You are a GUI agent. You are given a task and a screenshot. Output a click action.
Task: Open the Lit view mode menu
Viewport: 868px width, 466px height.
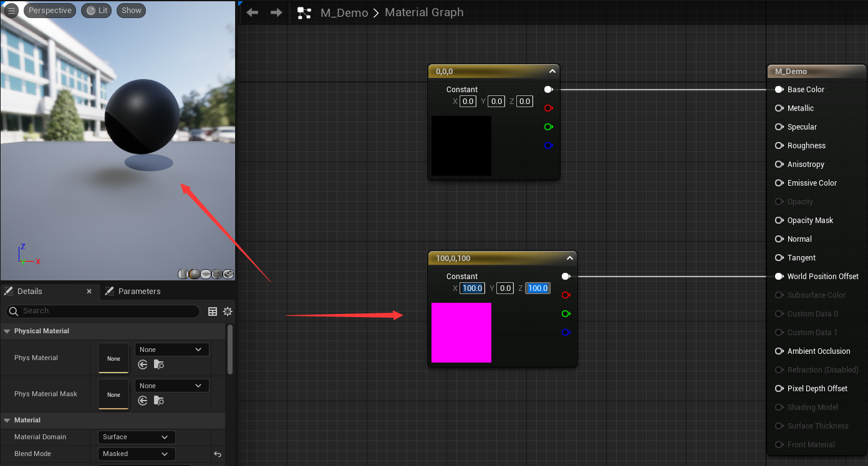pyautogui.click(x=96, y=11)
